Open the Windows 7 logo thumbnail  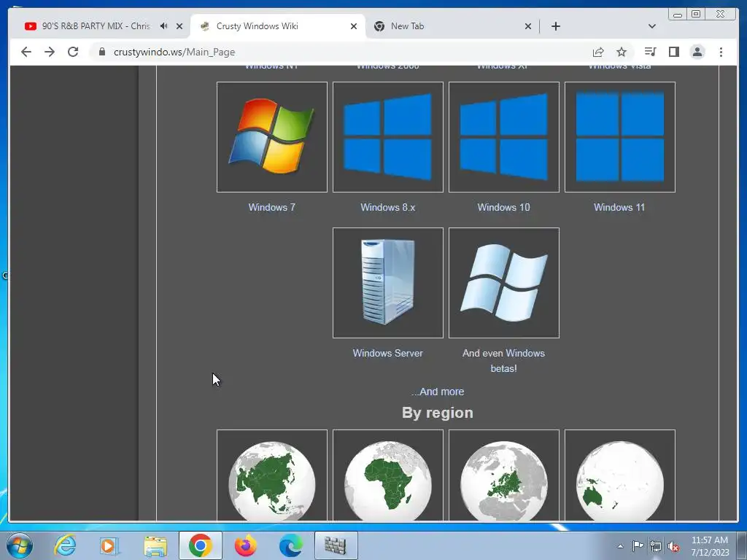[272, 137]
